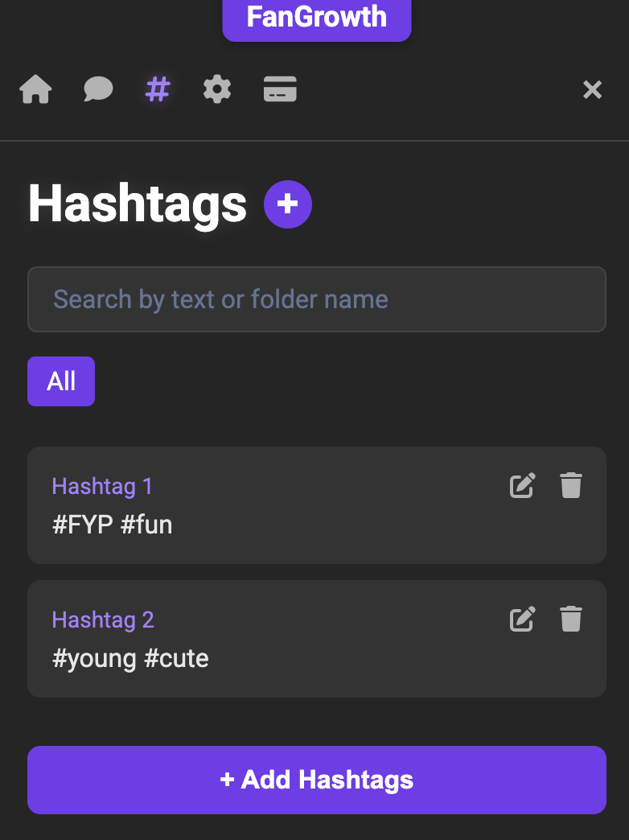Image resolution: width=629 pixels, height=840 pixels.
Task: Select the #young #cute hashtag text
Action: pos(130,659)
